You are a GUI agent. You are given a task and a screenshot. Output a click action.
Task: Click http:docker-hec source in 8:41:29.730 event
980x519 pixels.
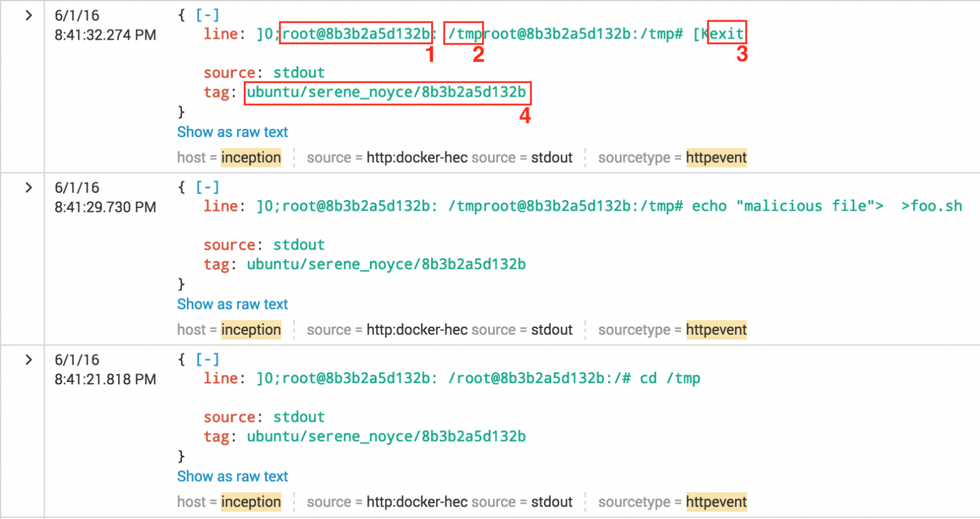tap(417, 330)
